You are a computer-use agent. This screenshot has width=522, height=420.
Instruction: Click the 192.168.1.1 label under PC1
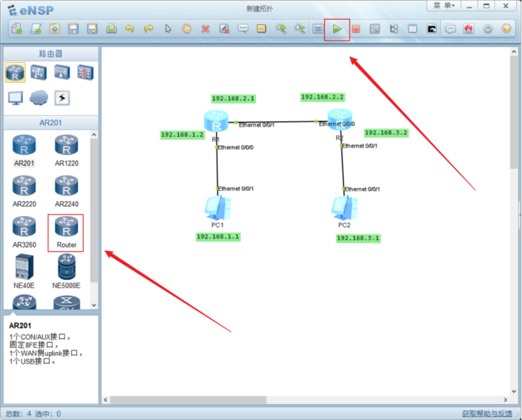point(218,237)
